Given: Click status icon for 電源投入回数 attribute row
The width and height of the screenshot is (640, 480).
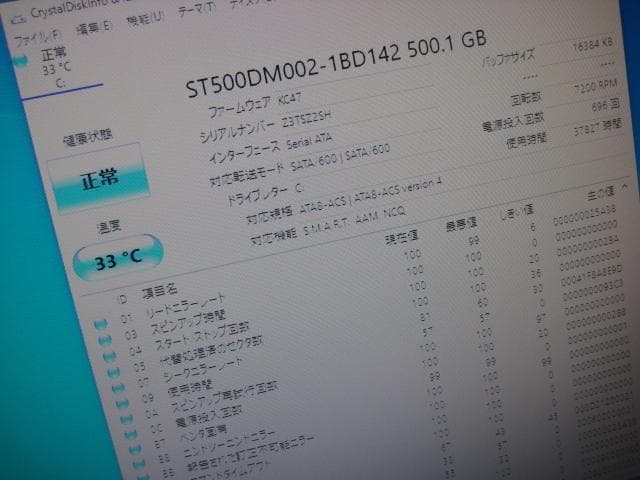Looking at the screenshot, I should coord(131,435).
